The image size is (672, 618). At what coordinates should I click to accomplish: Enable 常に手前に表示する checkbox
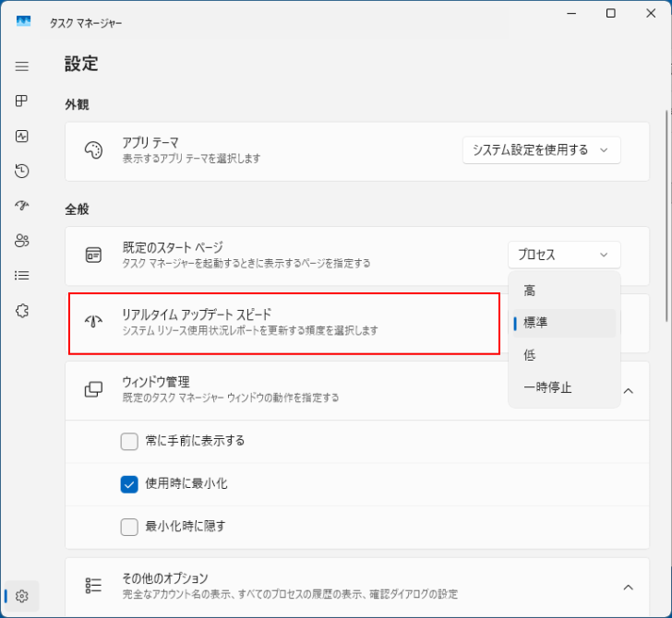[129, 441]
